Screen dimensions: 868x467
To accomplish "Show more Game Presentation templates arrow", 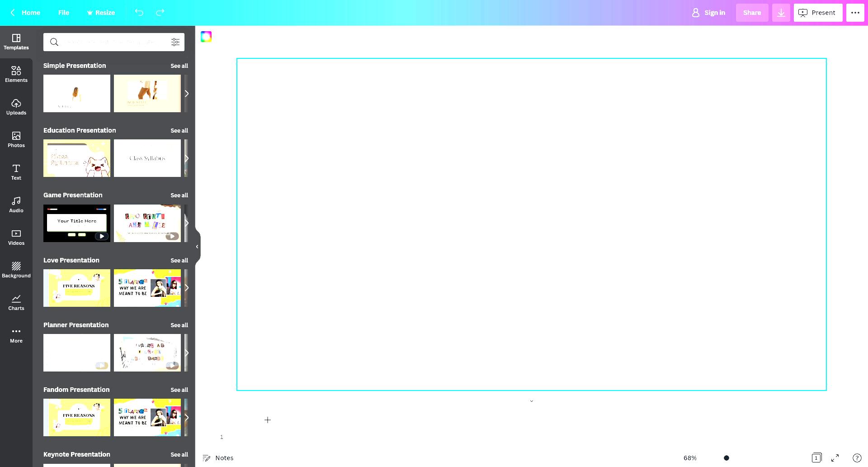I will (x=186, y=223).
